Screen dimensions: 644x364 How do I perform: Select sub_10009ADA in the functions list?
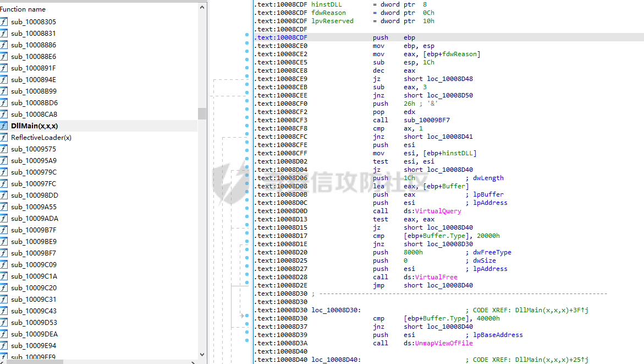click(x=34, y=219)
